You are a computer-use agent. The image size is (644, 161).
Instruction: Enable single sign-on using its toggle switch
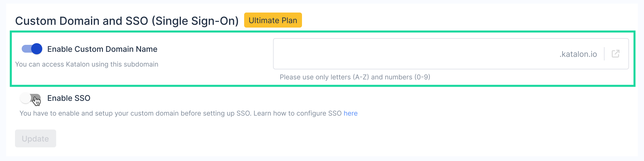[31, 98]
